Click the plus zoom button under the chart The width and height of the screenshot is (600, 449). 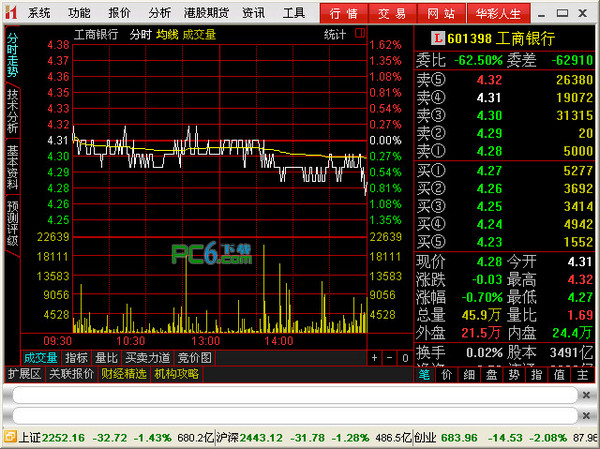pos(374,358)
